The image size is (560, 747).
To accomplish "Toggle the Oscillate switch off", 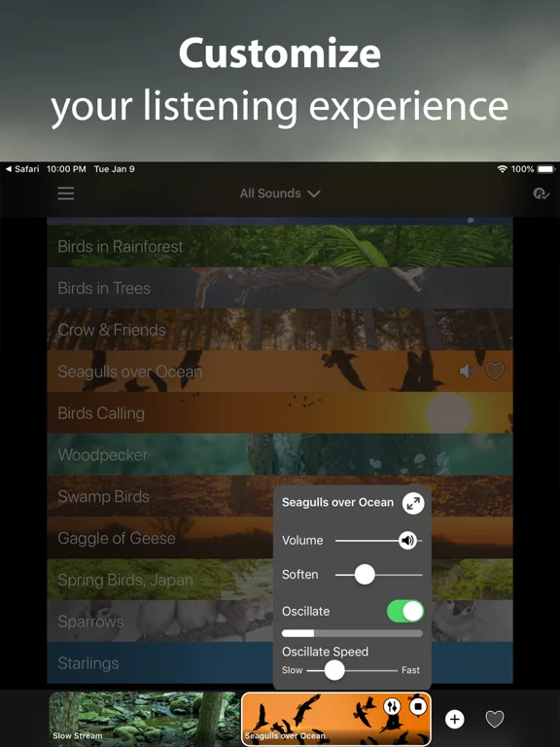I will (405, 611).
